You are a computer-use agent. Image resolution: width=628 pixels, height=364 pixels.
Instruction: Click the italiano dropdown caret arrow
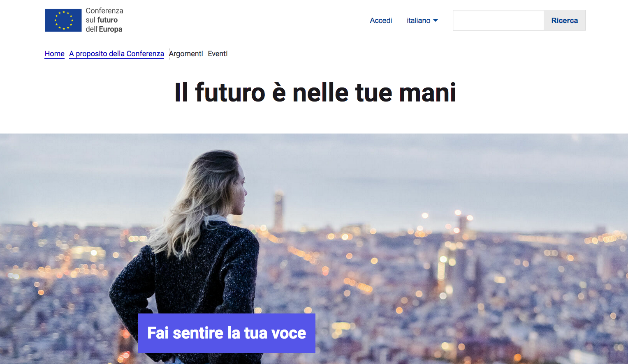point(436,21)
